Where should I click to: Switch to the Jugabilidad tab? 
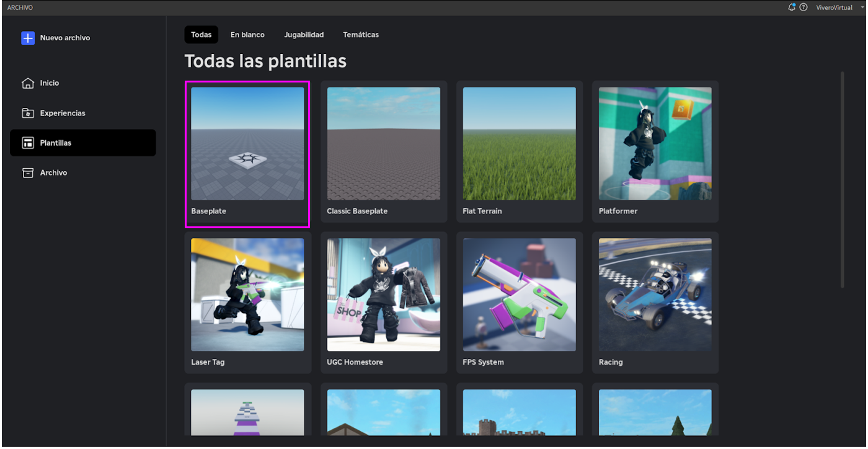click(x=304, y=35)
